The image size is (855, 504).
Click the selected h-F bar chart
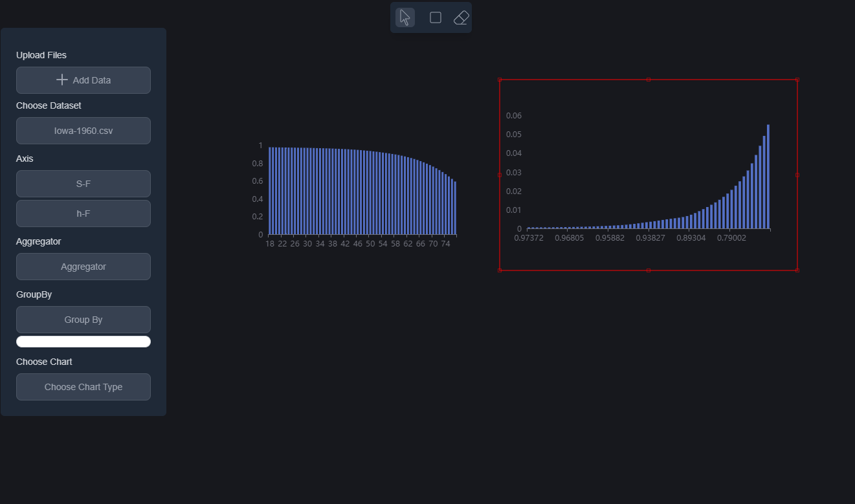pos(648,175)
